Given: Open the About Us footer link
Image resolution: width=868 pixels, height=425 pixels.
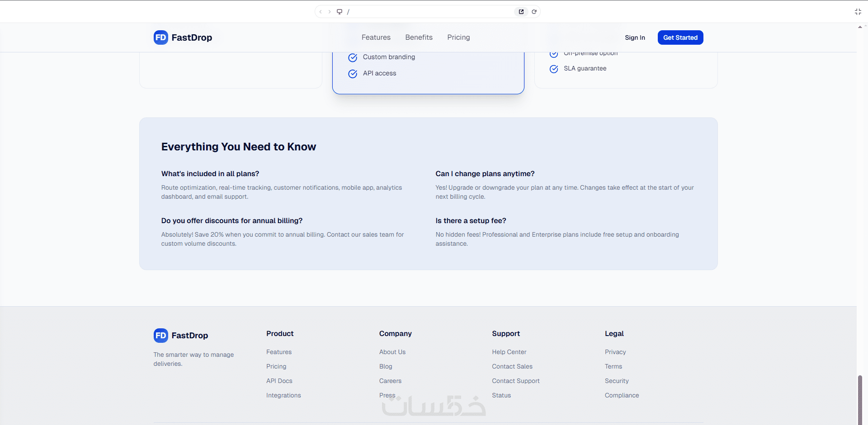Looking at the screenshot, I should 392,352.
